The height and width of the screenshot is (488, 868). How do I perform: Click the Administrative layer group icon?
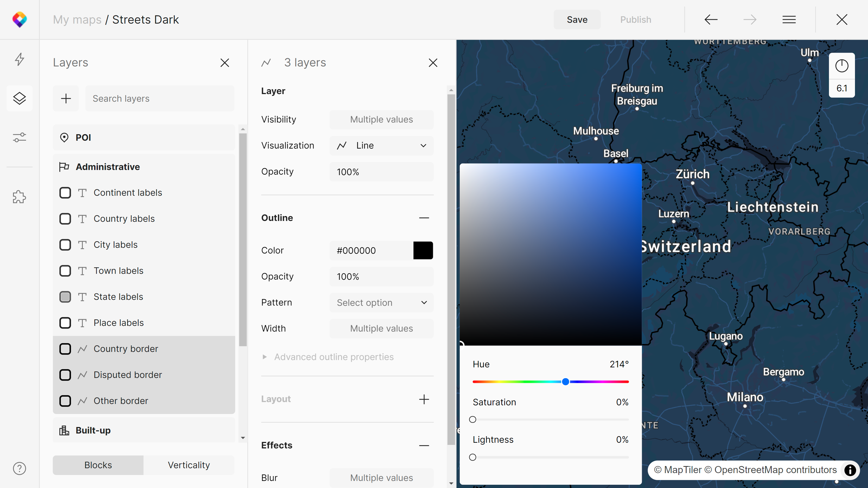click(64, 166)
